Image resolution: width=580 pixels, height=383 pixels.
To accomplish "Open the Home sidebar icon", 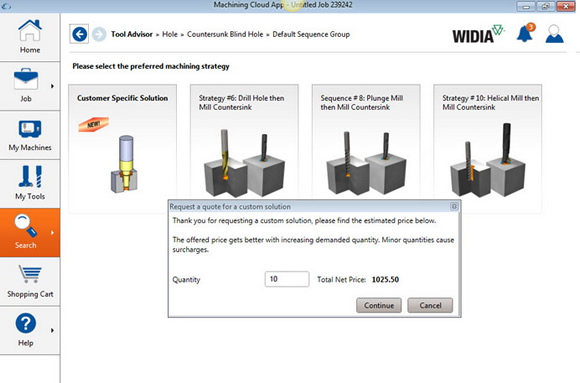I will click(30, 31).
